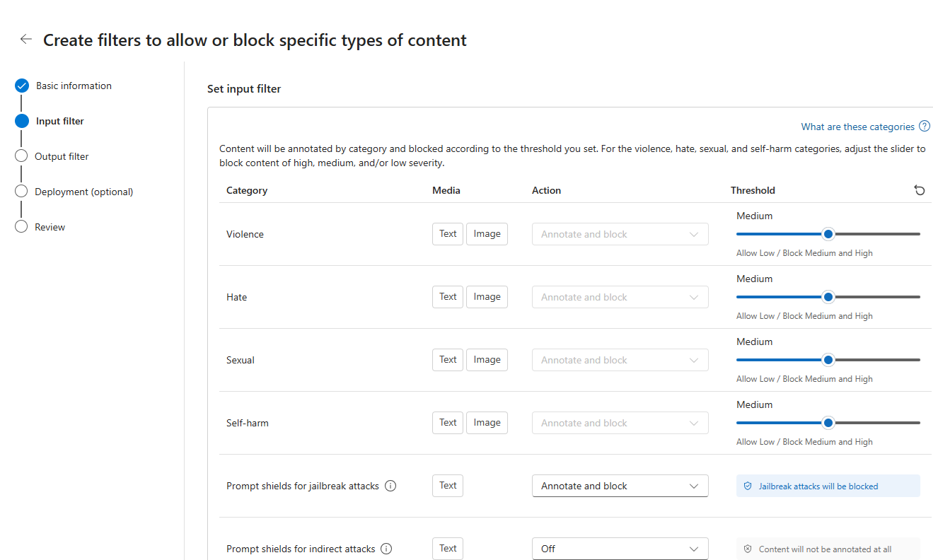
Task: Click the back arrow at the top
Action: (x=25, y=39)
